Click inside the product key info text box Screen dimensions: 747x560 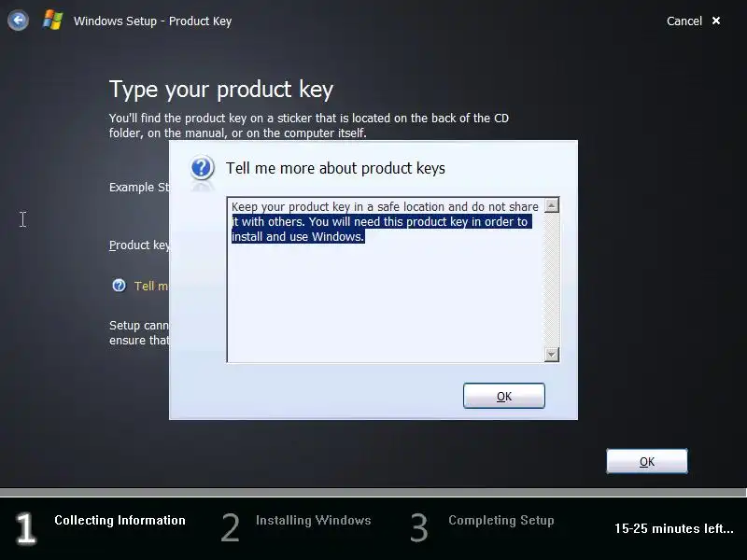coord(386,279)
